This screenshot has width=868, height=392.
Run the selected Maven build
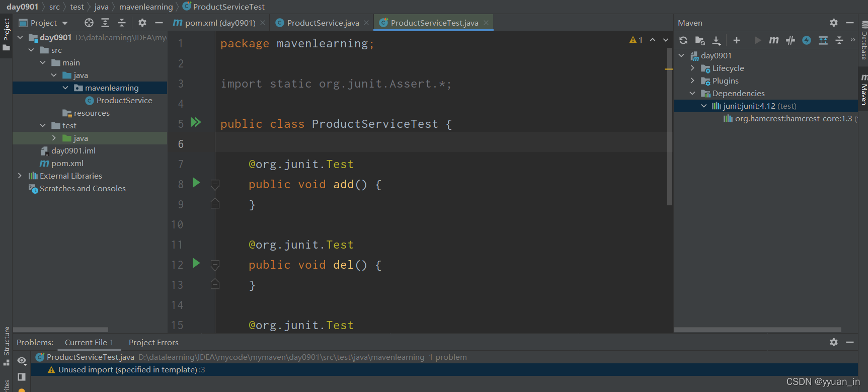758,40
